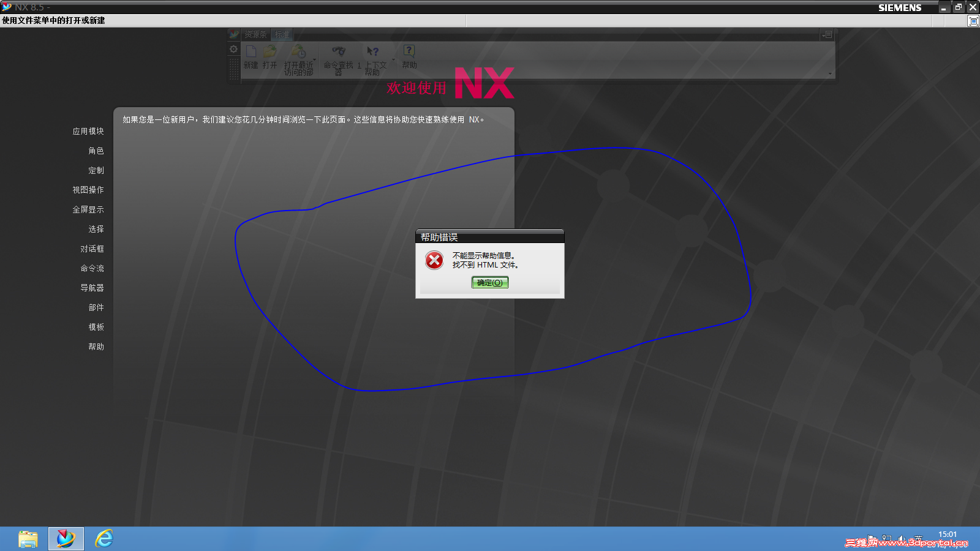Screen dimensions: 980x551
Task: Open File Explorer from the taskbar
Action: (x=28, y=539)
